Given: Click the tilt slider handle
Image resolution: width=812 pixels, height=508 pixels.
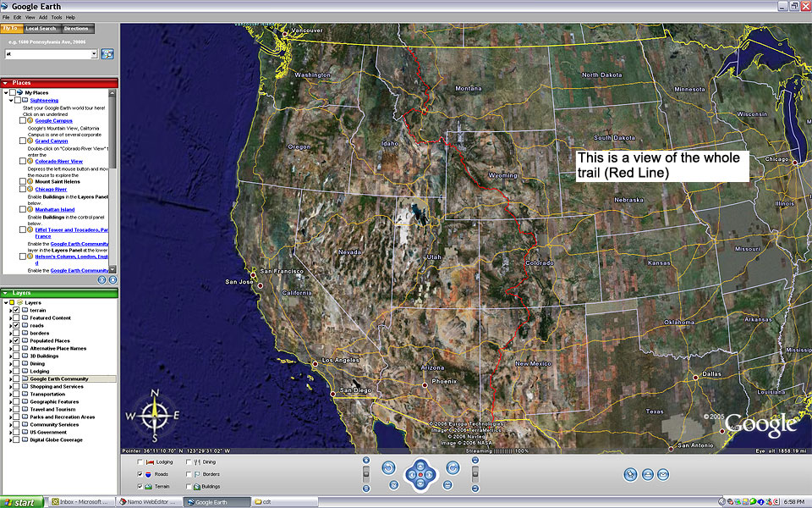Looking at the screenshot, I should pos(475,472).
